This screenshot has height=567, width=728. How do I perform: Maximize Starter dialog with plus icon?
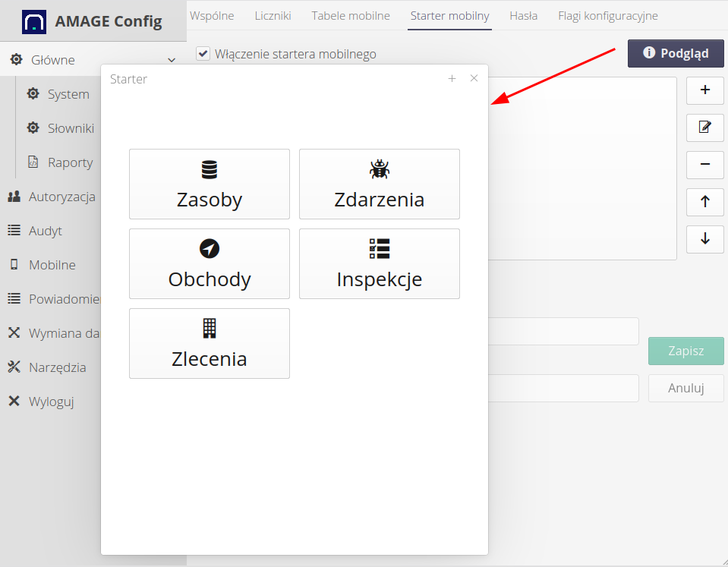[452, 78]
